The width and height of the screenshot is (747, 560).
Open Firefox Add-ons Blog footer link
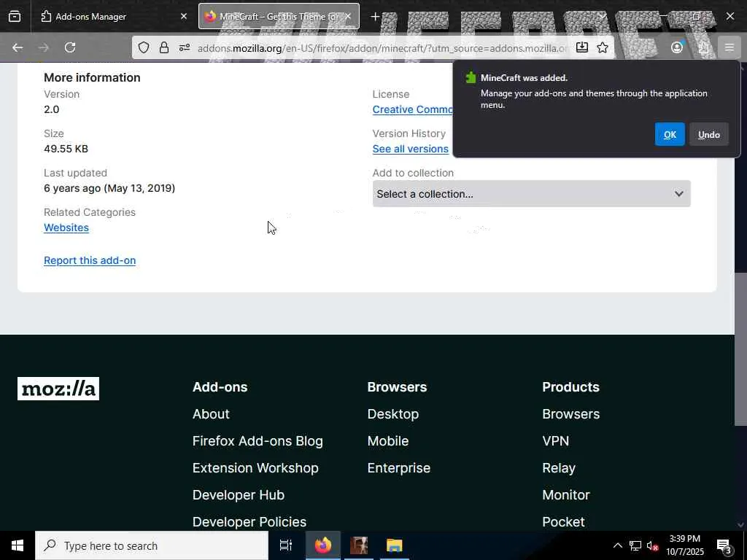[x=258, y=441]
